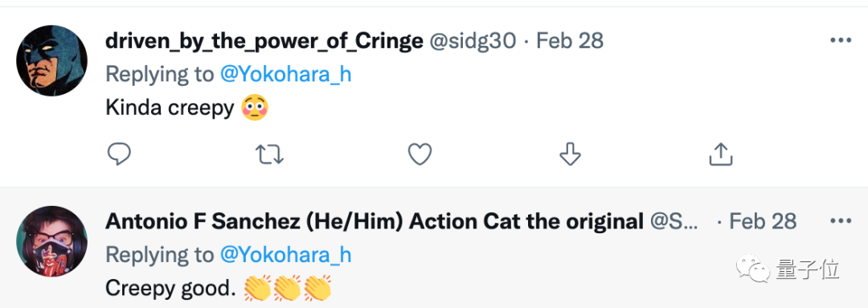Click the down-arrow icon under Kinda creepy
Screen dimensions: 868x308
[570, 154]
